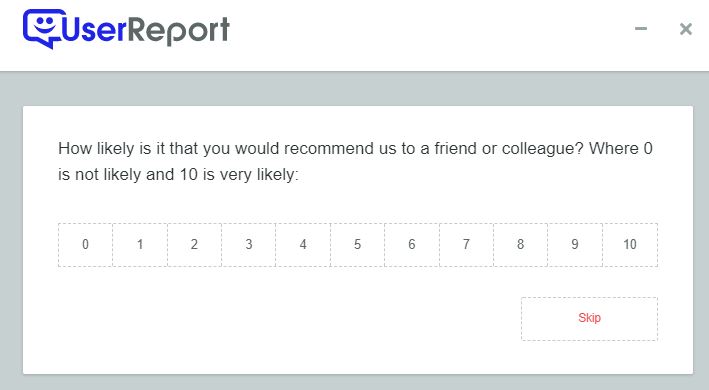
Task: Minimize the survey widget with dash icon
Action: (x=641, y=28)
